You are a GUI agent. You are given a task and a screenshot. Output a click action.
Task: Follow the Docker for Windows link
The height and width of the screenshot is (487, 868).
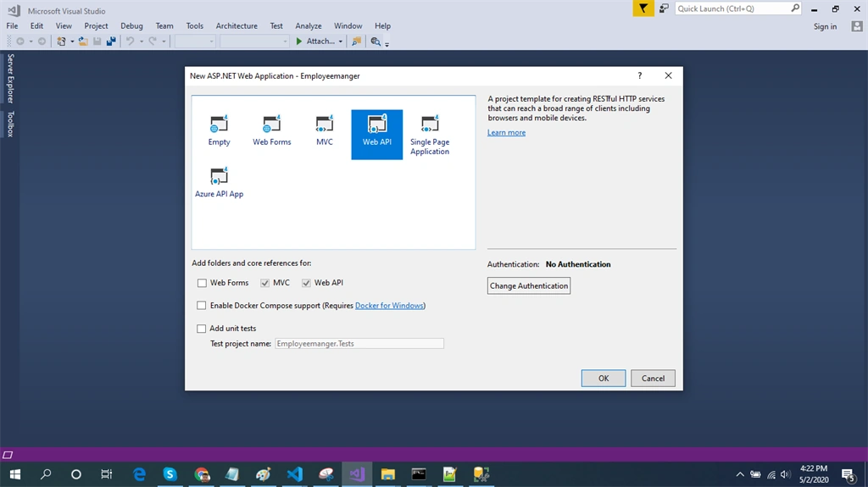389,306
